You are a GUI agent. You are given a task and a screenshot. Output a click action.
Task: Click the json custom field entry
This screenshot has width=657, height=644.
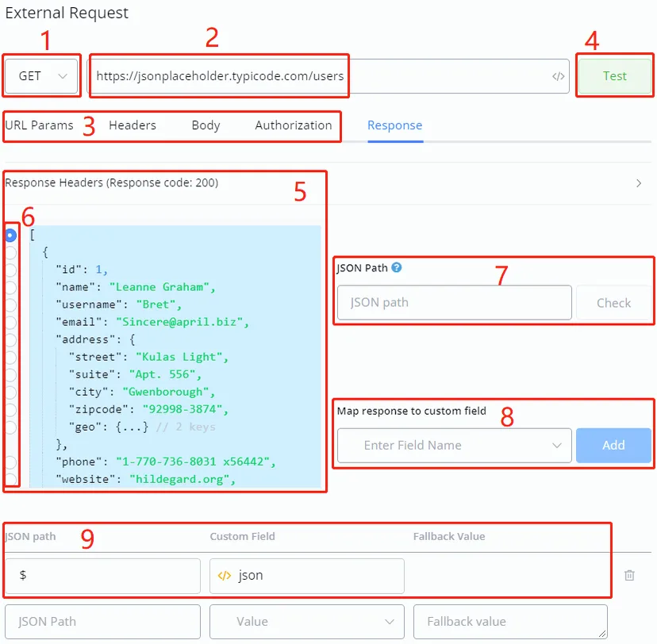point(307,576)
